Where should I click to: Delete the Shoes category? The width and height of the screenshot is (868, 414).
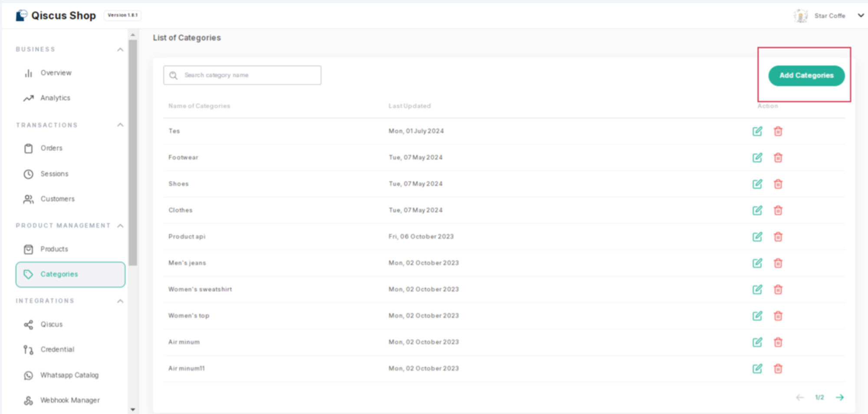point(778,184)
